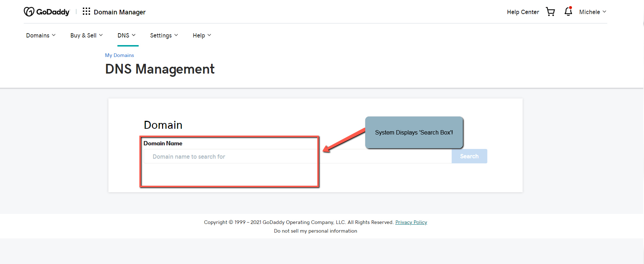644x264 pixels.
Task: Click the GoDaddy logo
Action: [x=46, y=12]
